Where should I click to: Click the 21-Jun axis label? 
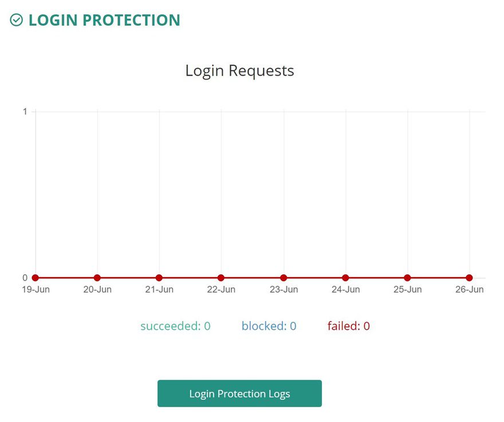[x=159, y=289]
